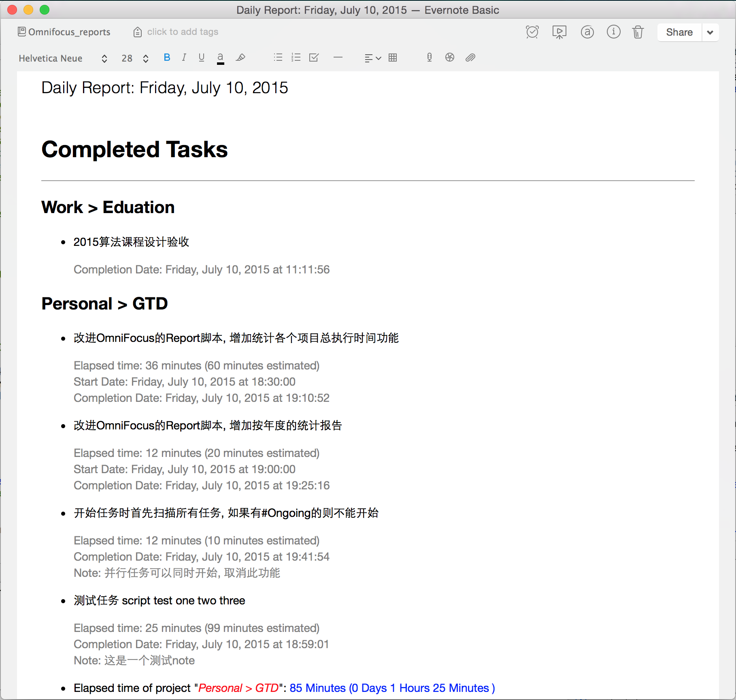Image resolution: width=736 pixels, height=700 pixels.
Task: Click the task '2015算法课程设计验收'
Action: (131, 242)
